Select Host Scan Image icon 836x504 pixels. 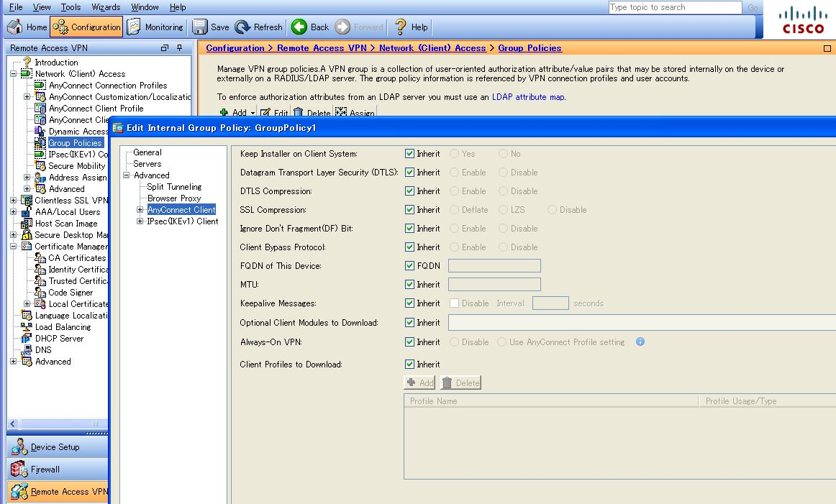click(x=26, y=223)
